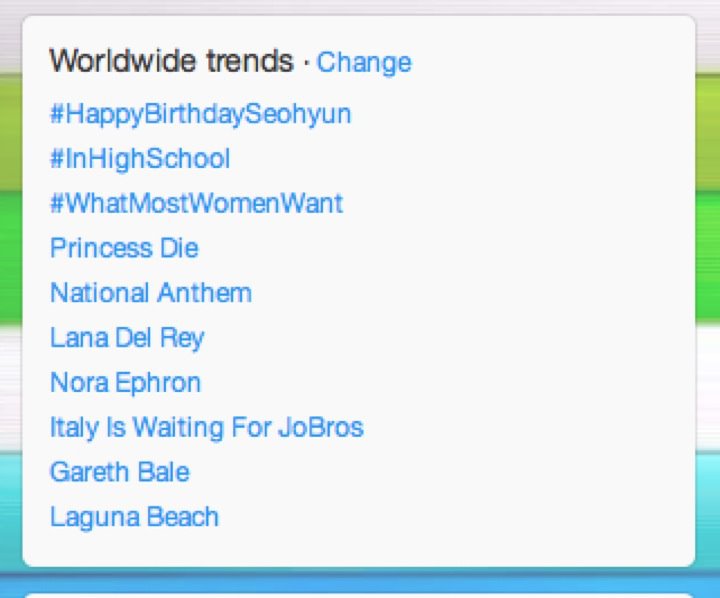This screenshot has height=598, width=720.
Task: Open the #InHighSchool hashtag trend
Action: [x=140, y=158]
